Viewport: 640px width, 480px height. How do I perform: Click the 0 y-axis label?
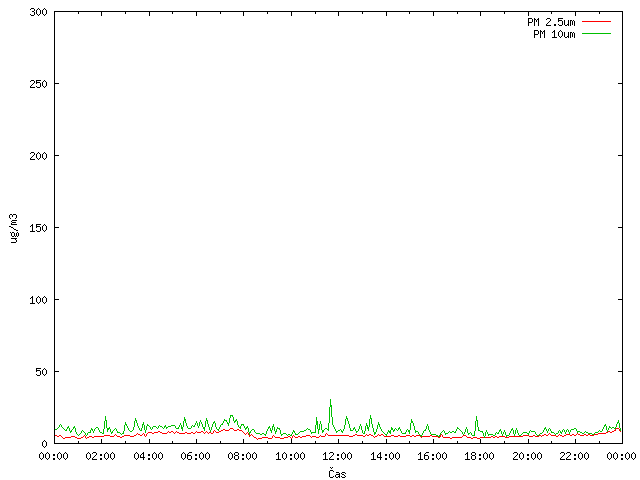[44, 444]
